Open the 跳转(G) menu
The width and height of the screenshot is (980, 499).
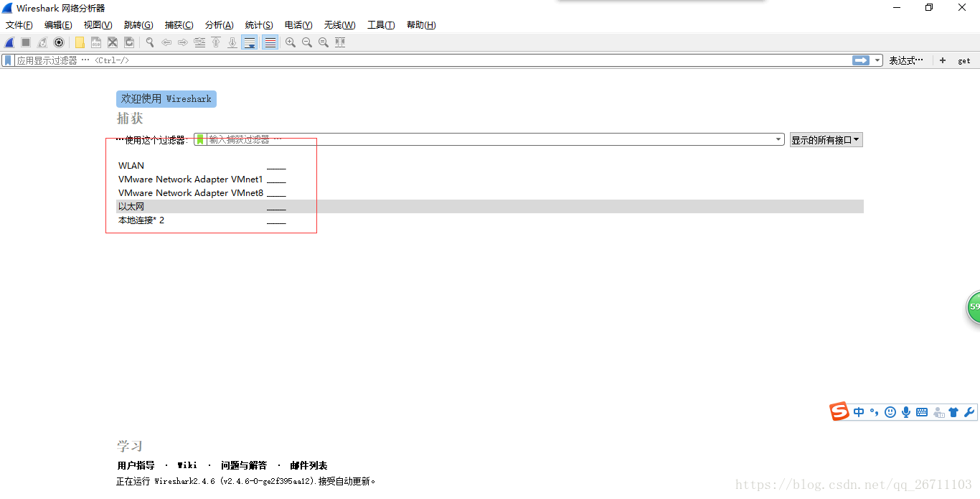click(138, 25)
